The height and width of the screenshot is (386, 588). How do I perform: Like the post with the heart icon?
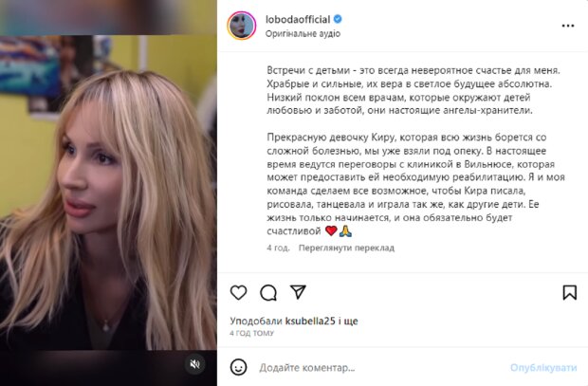pyautogui.click(x=238, y=292)
